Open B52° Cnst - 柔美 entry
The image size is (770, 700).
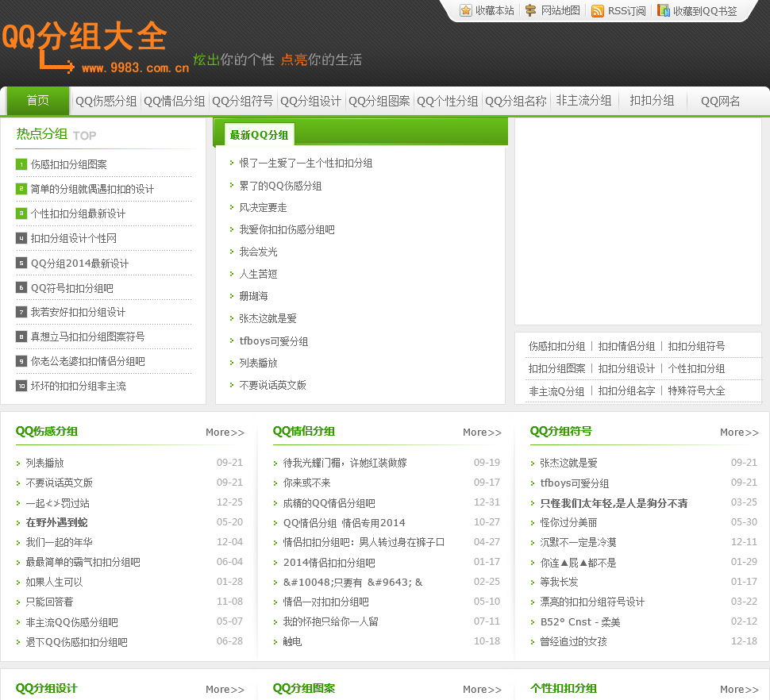580,622
